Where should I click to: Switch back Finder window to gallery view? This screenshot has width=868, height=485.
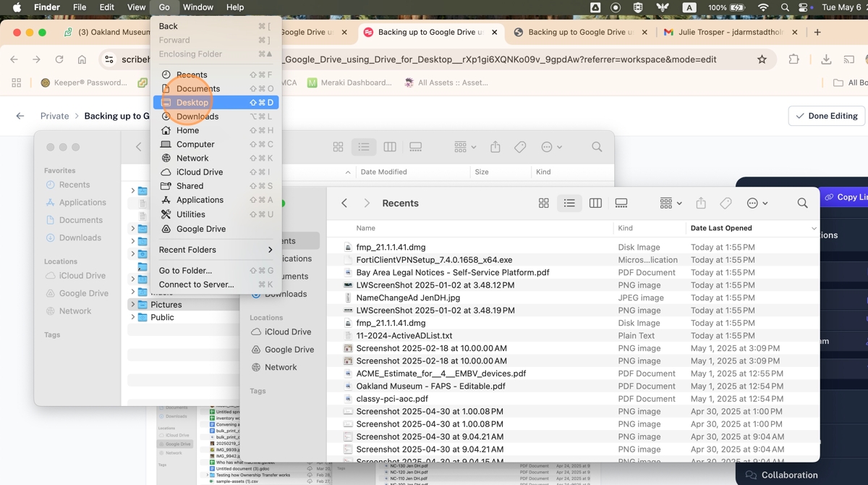coord(415,147)
